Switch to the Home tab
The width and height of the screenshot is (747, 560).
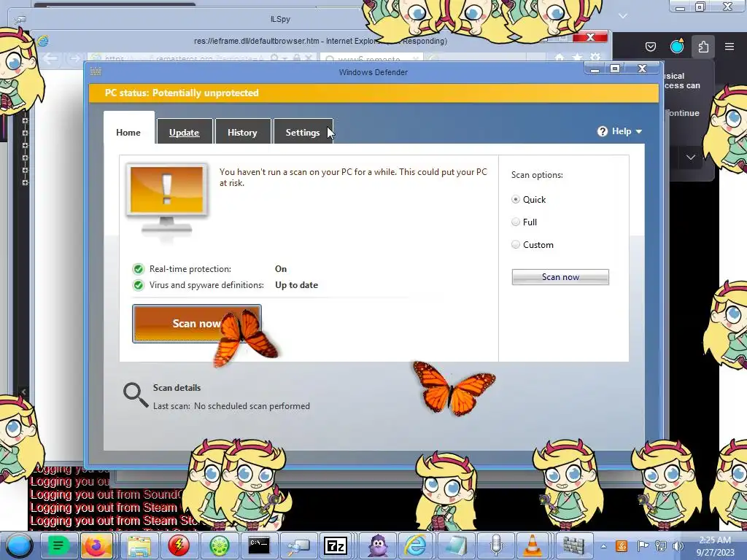[x=128, y=133]
